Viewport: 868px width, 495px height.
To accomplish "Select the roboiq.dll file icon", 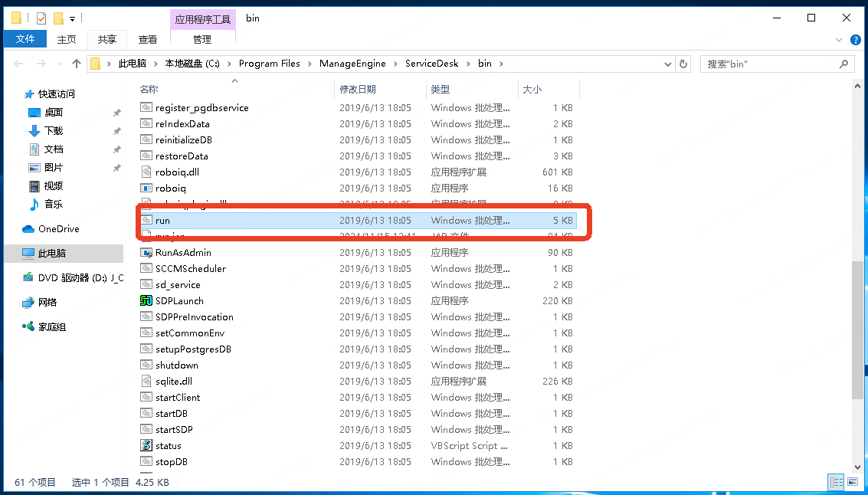I will (x=146, y=172).
